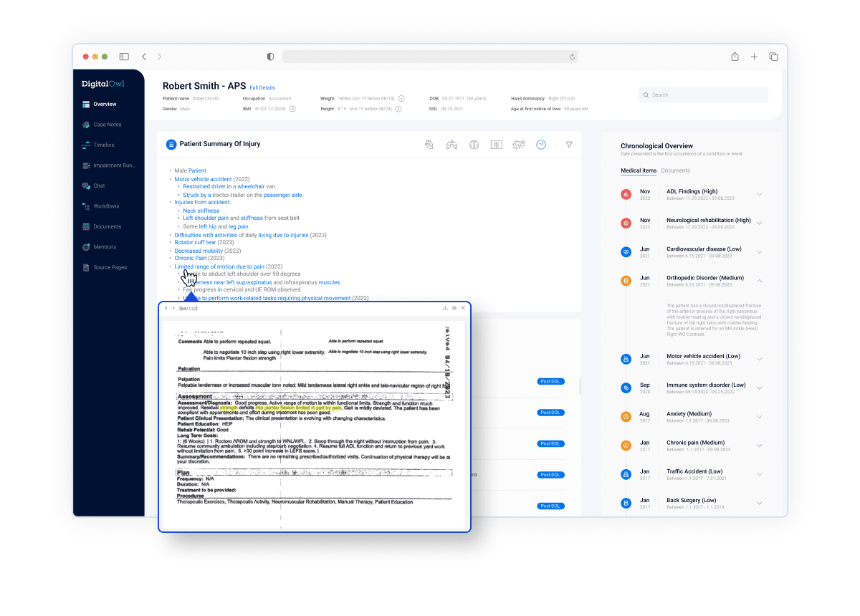This screenshot has height=616, width=860.
Task: Click the info icon next to Height
Action: (400, 109)
